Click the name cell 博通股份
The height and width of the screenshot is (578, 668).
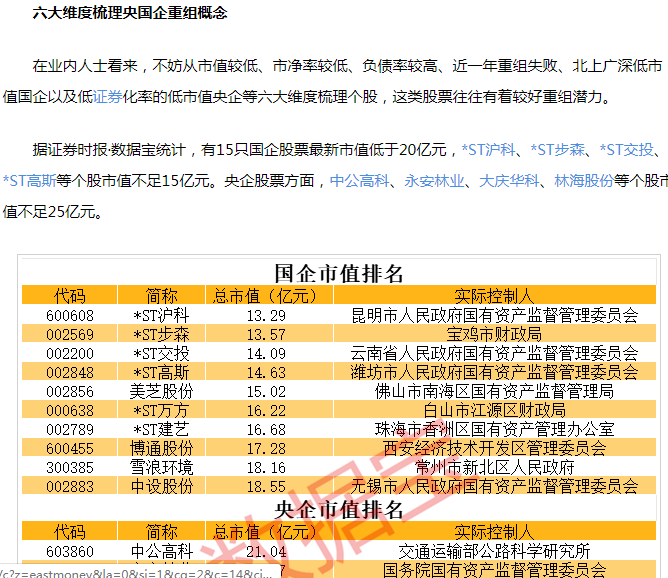tap(161, 449)
